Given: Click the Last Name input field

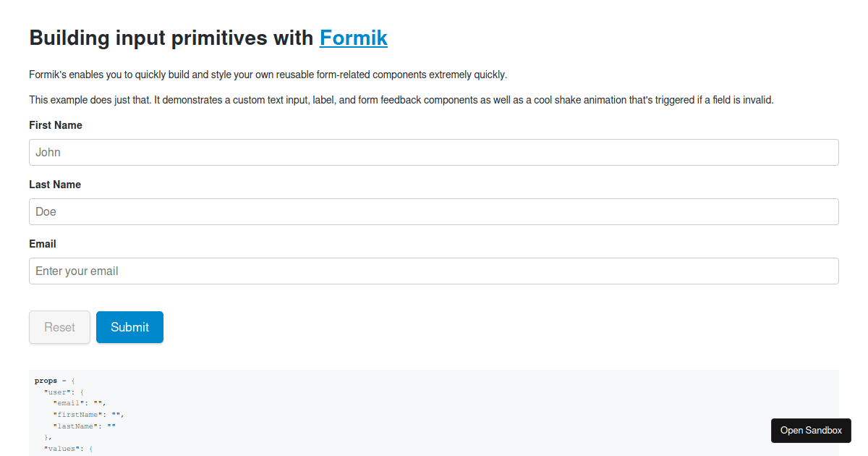Looking at the screenshot, I should (x=434, y=211).
